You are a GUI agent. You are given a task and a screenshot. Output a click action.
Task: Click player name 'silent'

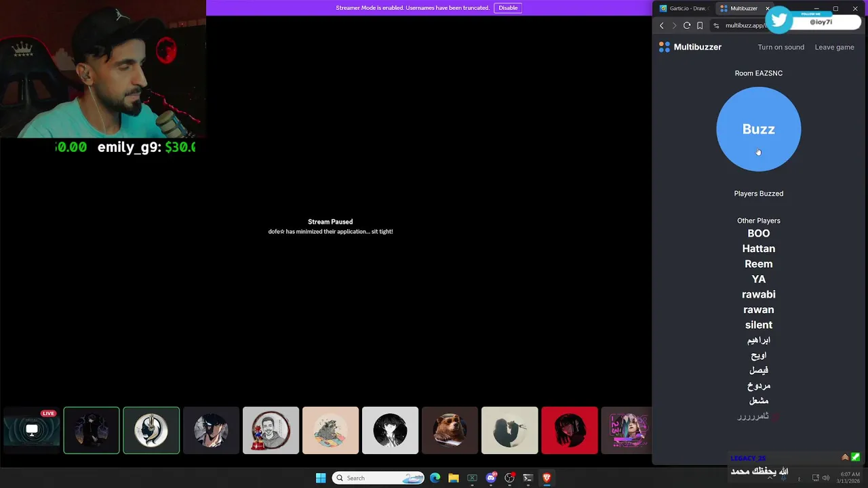click(x=758, y=325)
